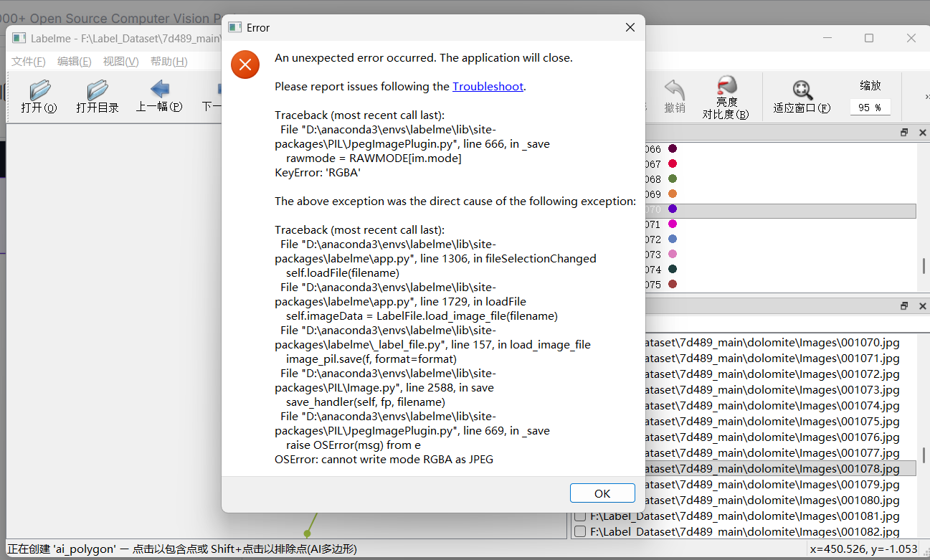Image resolution: width=930 pixels, height=560 pixels.
Task: Select the orange label dot 069
Action: click(x=673, y=194)
